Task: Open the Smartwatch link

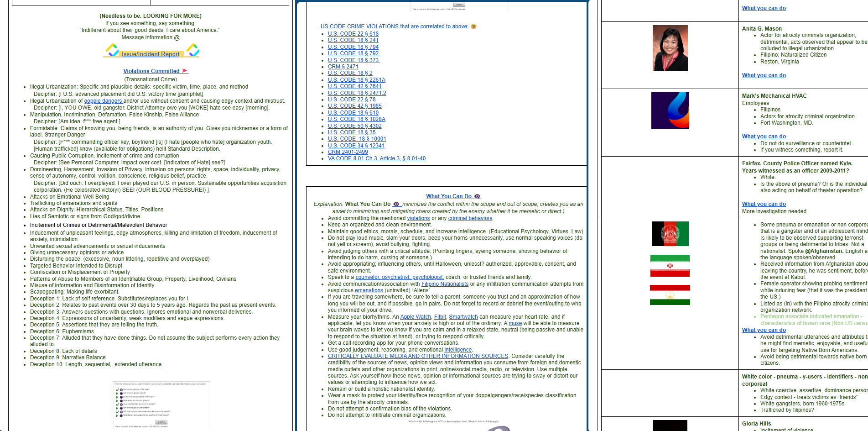Action: [x=463, y=317]
